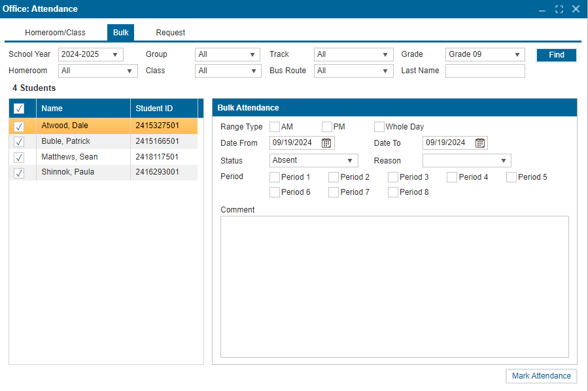Expand the Status dropdown showing Absent

[313, 161]
